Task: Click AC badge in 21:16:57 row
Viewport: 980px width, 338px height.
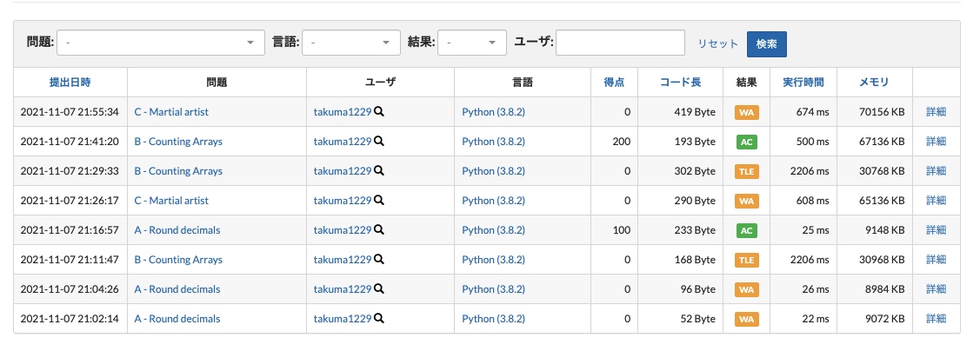Action: coord(746,230)
